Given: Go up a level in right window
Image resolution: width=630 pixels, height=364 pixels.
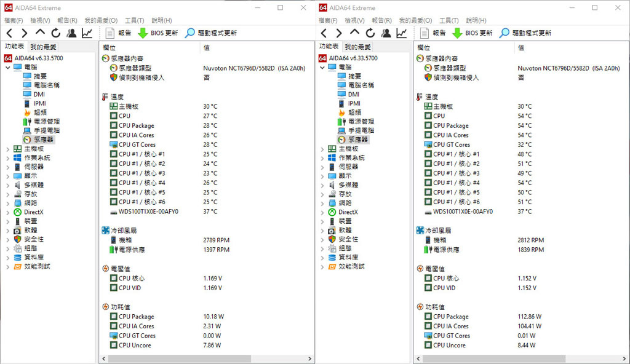Looking at the screenshot, I should click(x=354, y=32).
